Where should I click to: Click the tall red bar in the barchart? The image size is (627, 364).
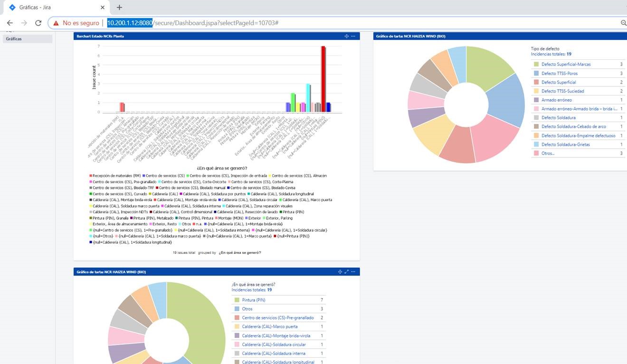pyautogui.click(x=323, y=79)
